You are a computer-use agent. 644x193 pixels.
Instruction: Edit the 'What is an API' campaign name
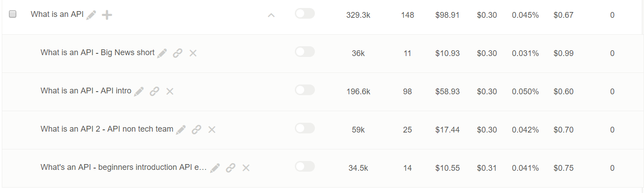coord(91,15)
